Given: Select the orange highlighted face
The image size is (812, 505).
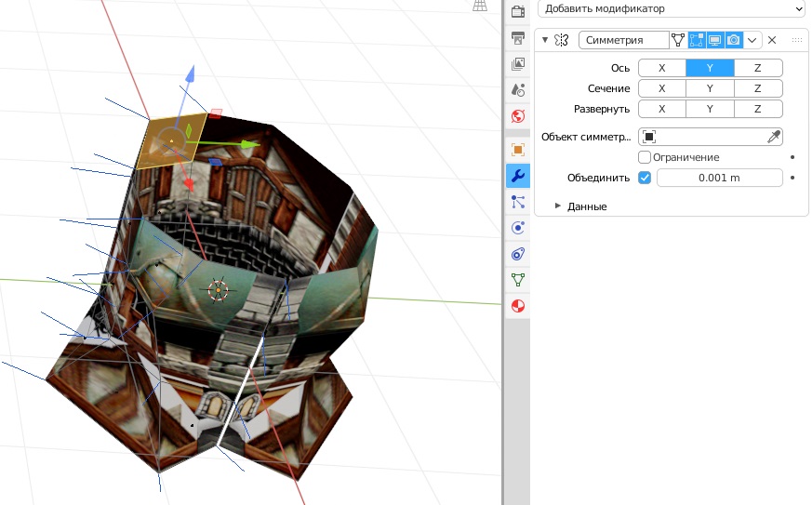Looking at the screenshot, I should pos(171,140).
